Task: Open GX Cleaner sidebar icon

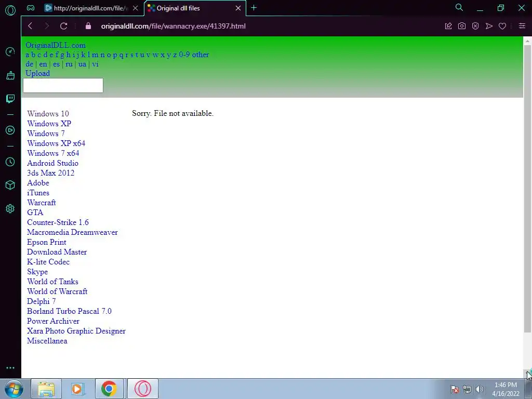Action: tap(10, 75)
